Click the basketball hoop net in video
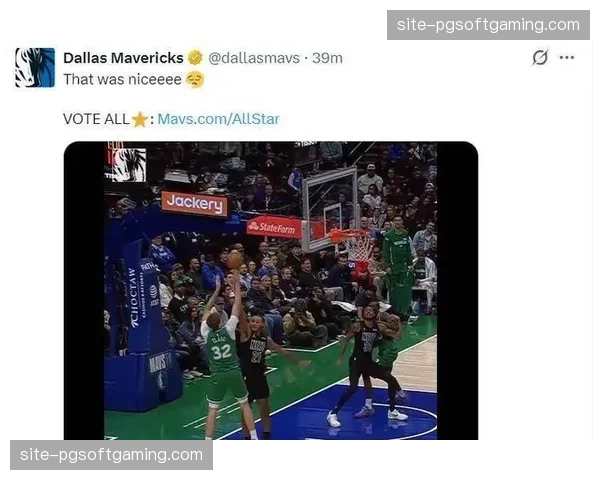 355,244
